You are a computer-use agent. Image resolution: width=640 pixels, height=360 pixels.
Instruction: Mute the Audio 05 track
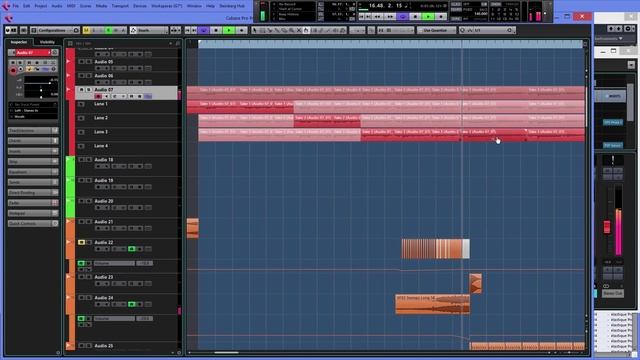pos(81,62)
